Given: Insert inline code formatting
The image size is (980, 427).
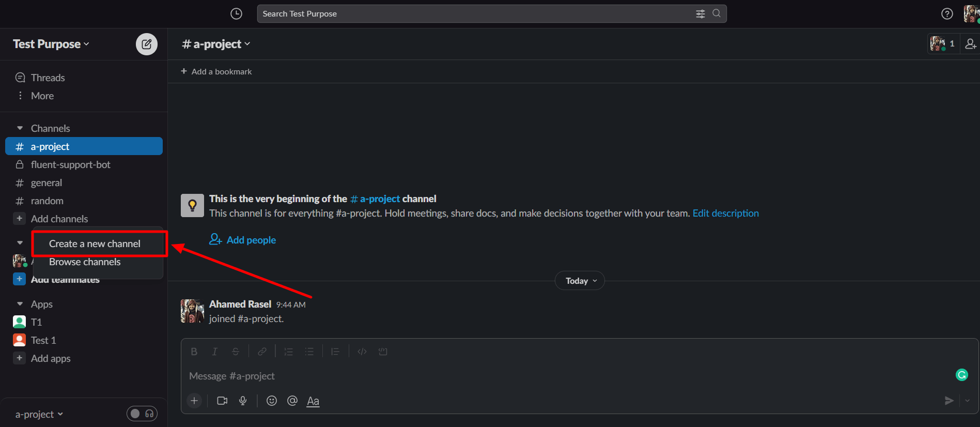Looking at the screenshot, I should (362, 352).
